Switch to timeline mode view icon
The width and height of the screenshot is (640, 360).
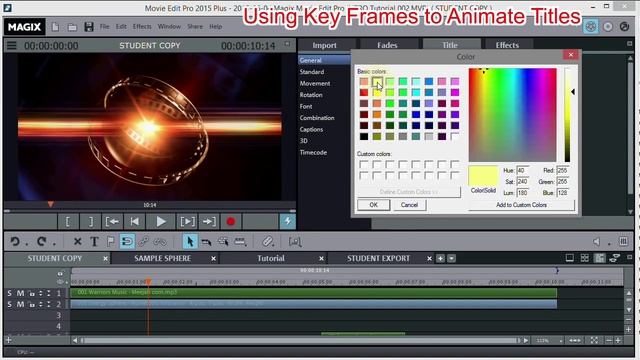coord(600,258)
